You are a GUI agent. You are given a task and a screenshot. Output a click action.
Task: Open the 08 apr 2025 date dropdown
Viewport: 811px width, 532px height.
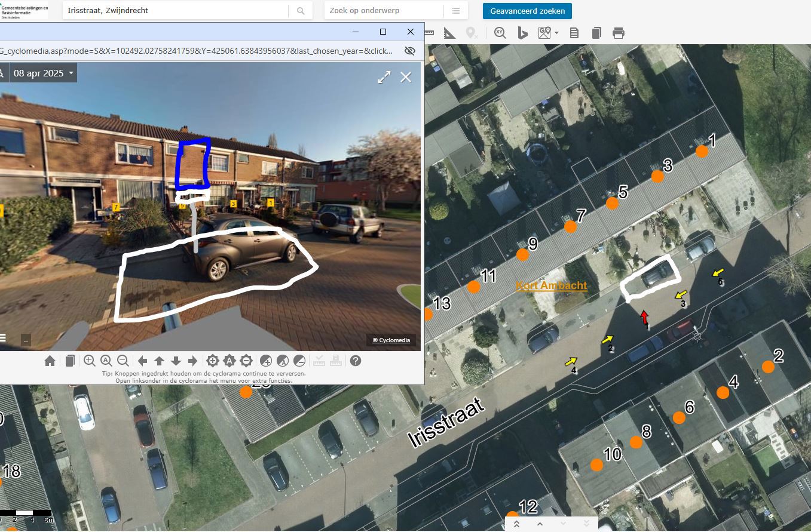(x=44, y=73)
